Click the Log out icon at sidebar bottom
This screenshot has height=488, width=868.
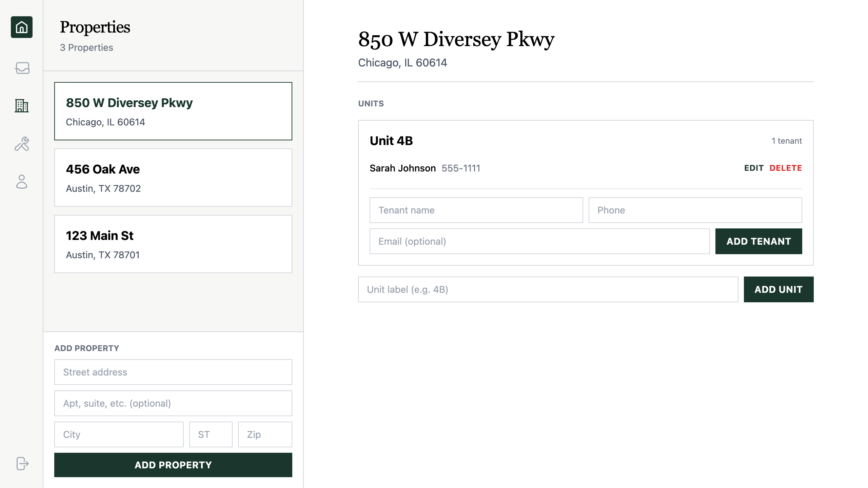[21, 464]
